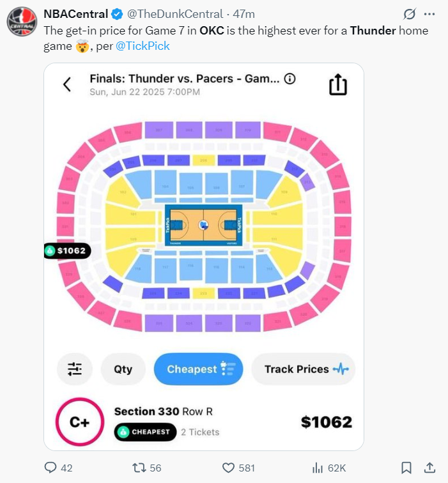Select the $1062 price marker on map
448x483 pixels.
(x=67, y=251)
